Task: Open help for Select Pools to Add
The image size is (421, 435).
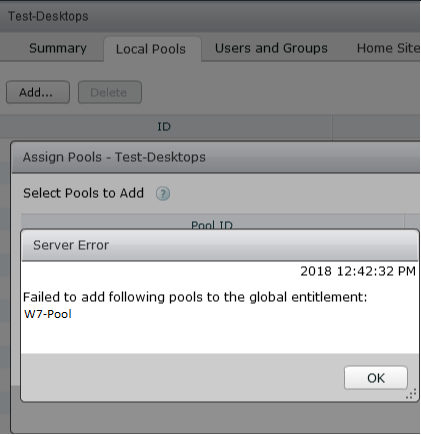Action: (x=163, y=193)
